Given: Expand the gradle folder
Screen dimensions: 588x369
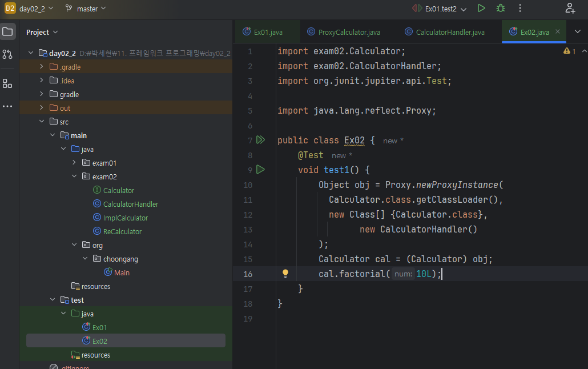Looking at the screenshot, I should (x=42, y=94).
